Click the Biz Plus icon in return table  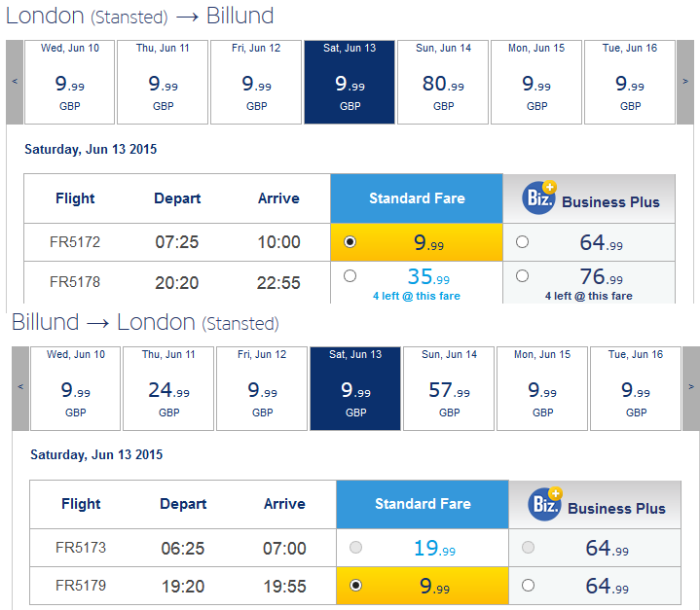tap(545, 504)
